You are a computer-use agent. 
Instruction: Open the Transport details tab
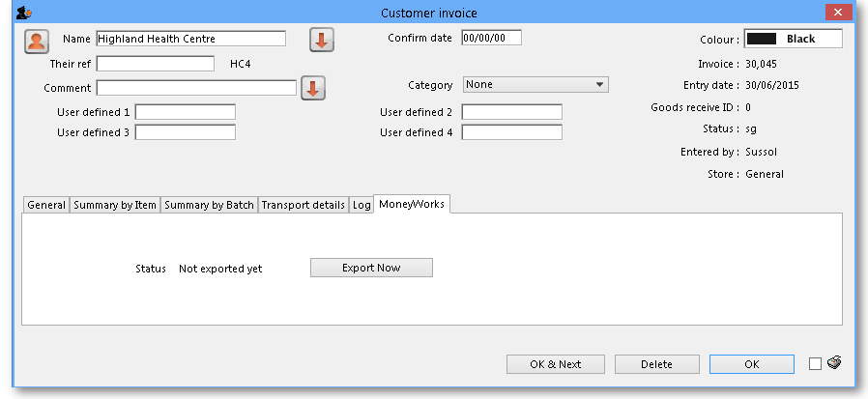tap(303, 205)
